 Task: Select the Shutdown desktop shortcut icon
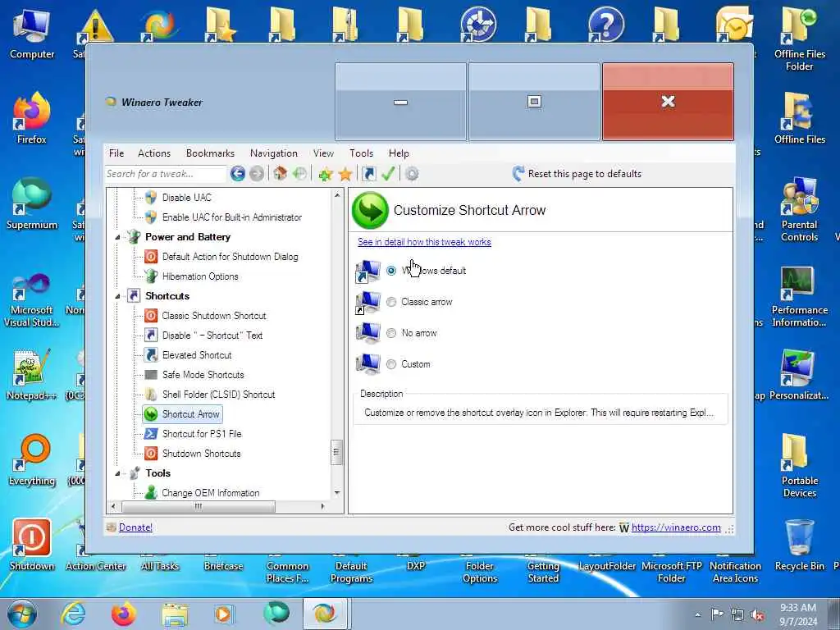(32, 546)
